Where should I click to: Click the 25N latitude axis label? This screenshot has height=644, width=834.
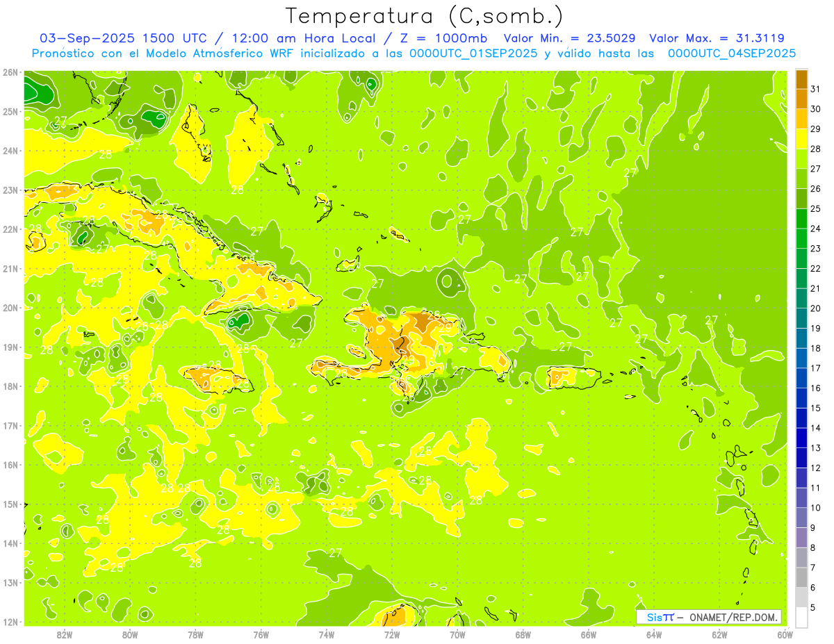[x=10, y=111]
